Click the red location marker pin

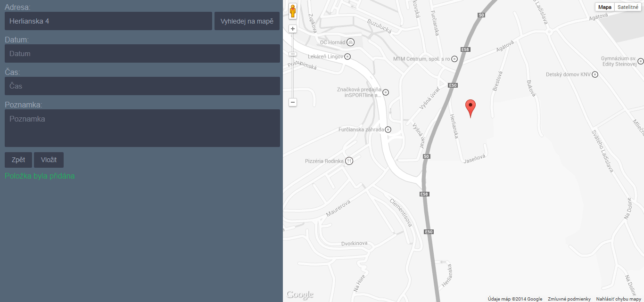pyautogui.click(x=471, y=108)
